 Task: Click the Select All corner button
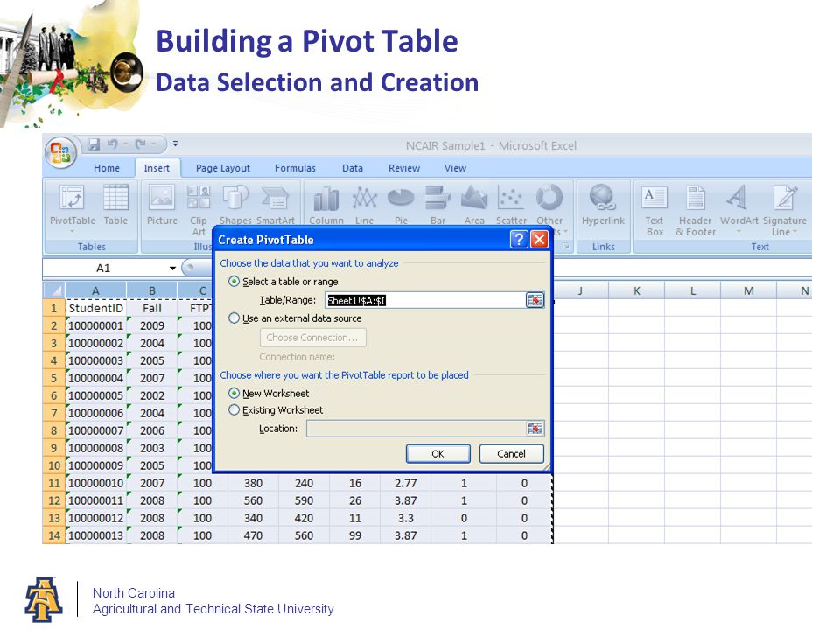[54, 290]
